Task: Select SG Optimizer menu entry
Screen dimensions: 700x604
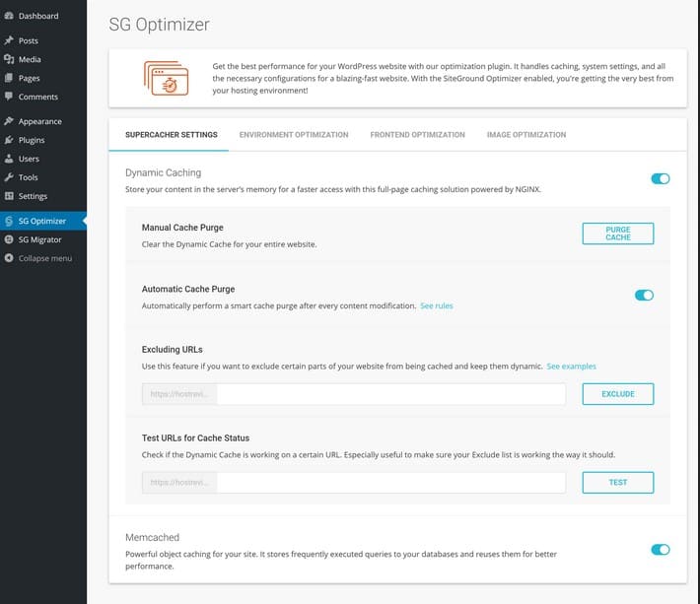Action: tap(43, 221)
